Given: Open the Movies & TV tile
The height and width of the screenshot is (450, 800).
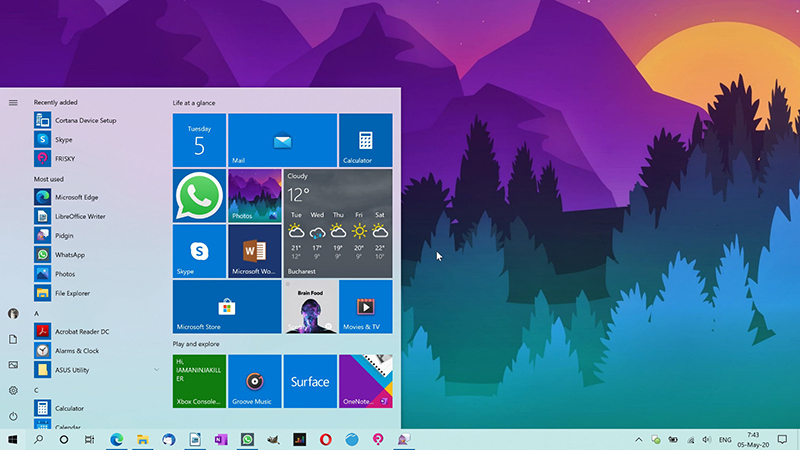Looking at the screenshot, I should tap(365, 307).
